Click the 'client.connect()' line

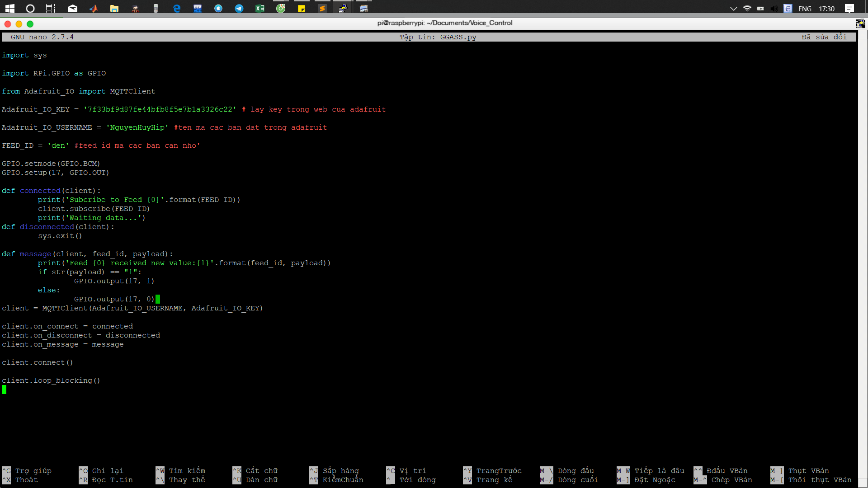[x=38, y=362]
